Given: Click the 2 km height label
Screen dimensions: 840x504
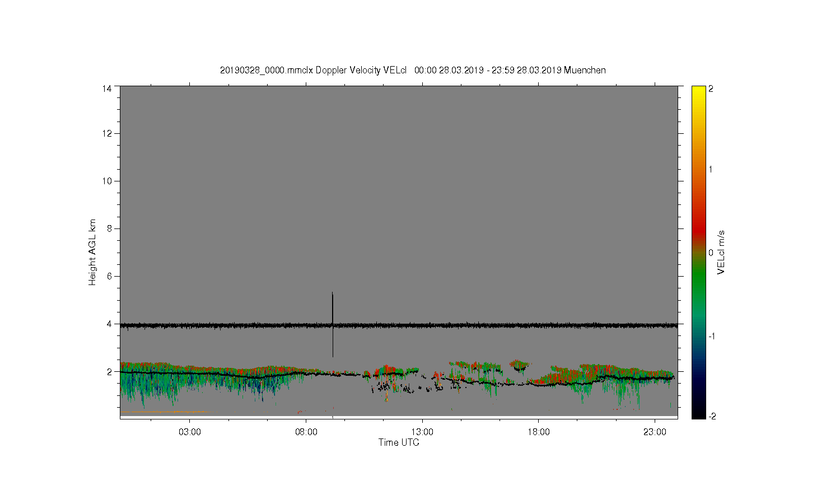Looking at the screenshot, I should [109, 371].
